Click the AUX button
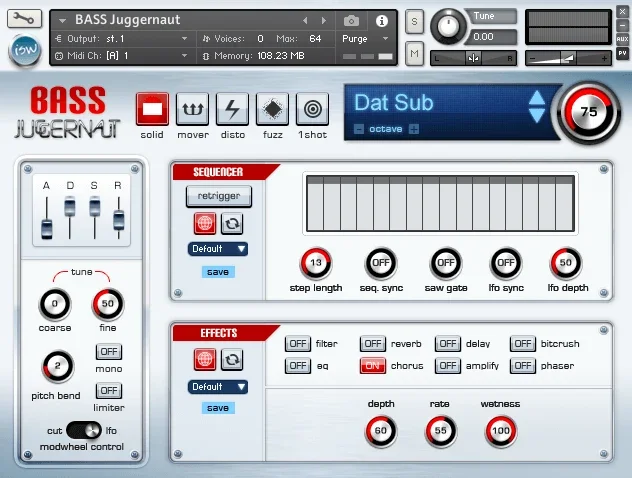Viewport: 632px width, 478px height. point(622,39)
